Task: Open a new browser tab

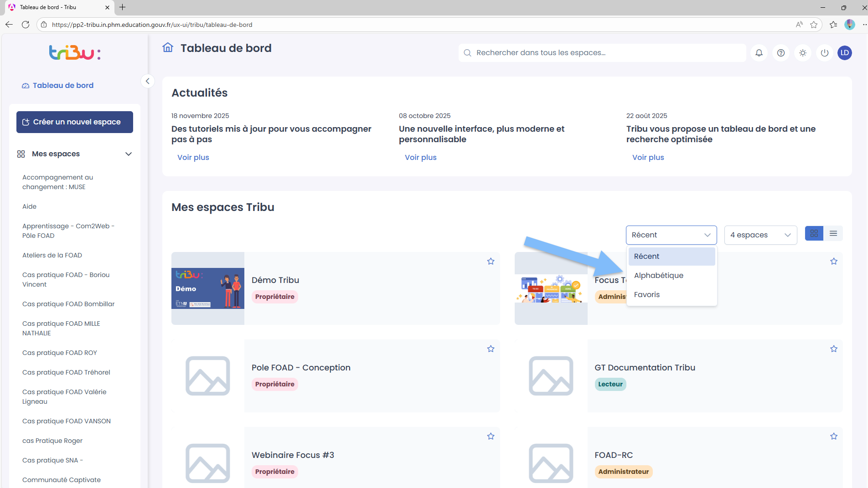Action: tap(123, 7)
